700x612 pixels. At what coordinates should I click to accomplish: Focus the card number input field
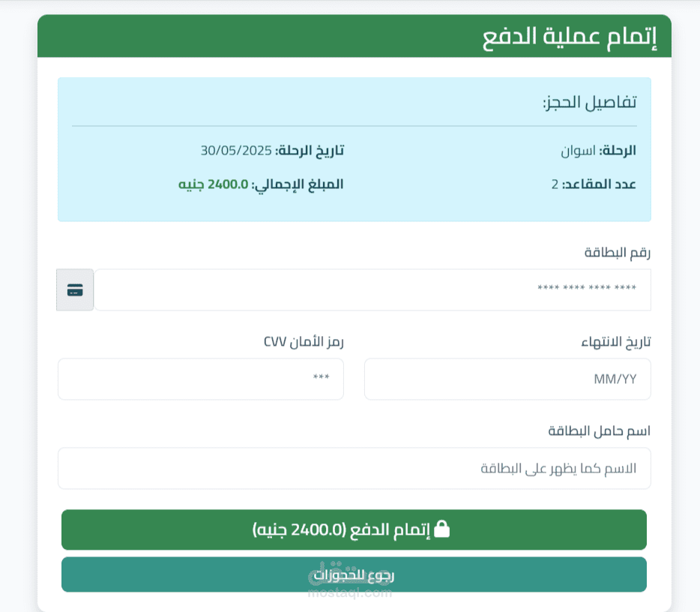(x=372, y=290)
